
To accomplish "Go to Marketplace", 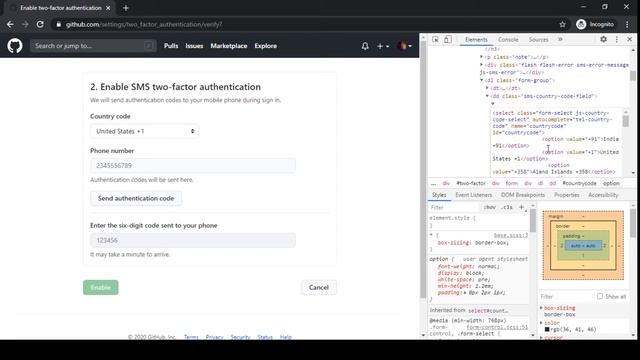I will (x=229, y=46).
